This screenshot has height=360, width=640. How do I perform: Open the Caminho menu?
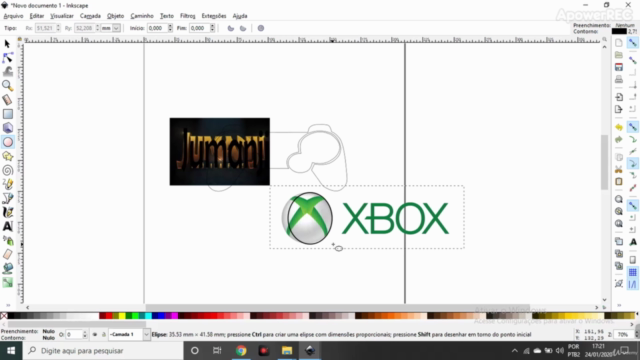[142, 16]
